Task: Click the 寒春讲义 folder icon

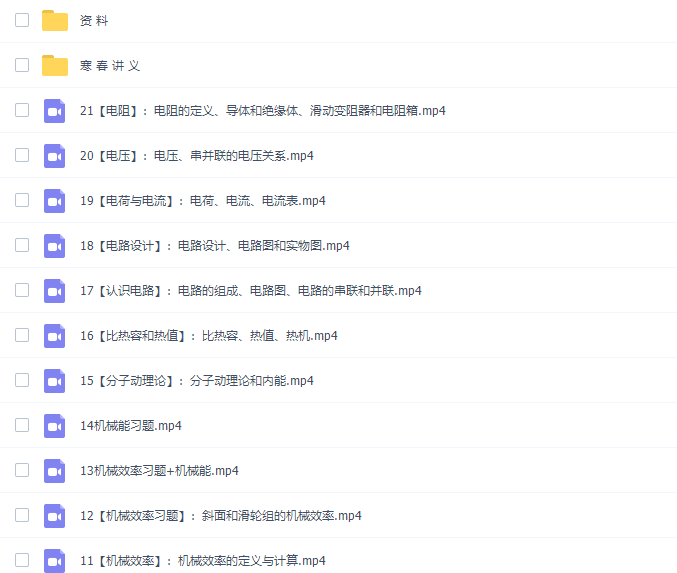Action: coord(55,66)
